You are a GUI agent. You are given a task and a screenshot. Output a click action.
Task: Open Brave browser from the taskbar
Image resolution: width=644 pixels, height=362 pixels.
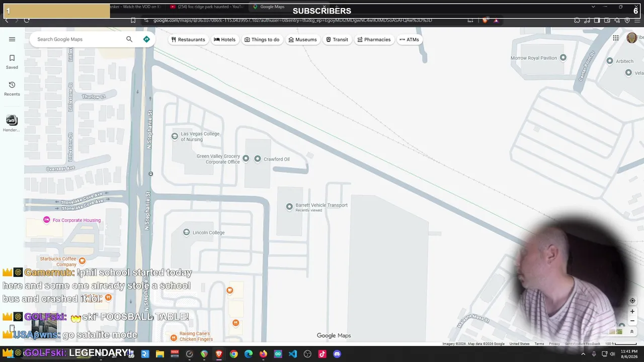[x=219, y=354]
